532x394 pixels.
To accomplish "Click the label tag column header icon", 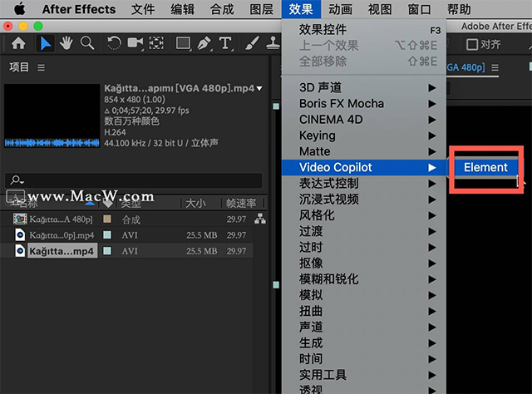I will click(107, 204).
